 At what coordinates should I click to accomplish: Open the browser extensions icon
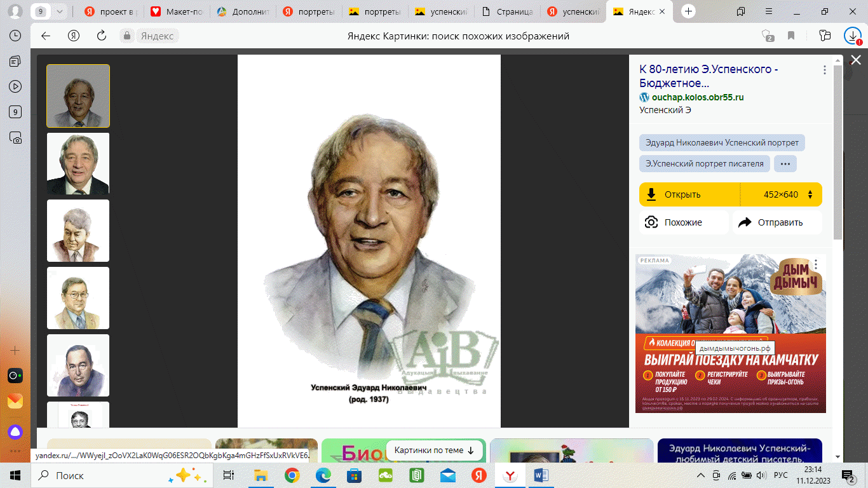coord(825,36)
